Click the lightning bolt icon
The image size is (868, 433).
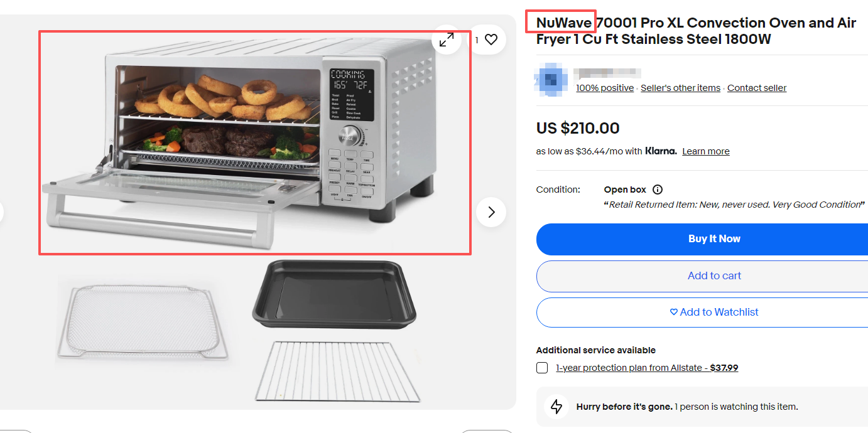[556, 407]
